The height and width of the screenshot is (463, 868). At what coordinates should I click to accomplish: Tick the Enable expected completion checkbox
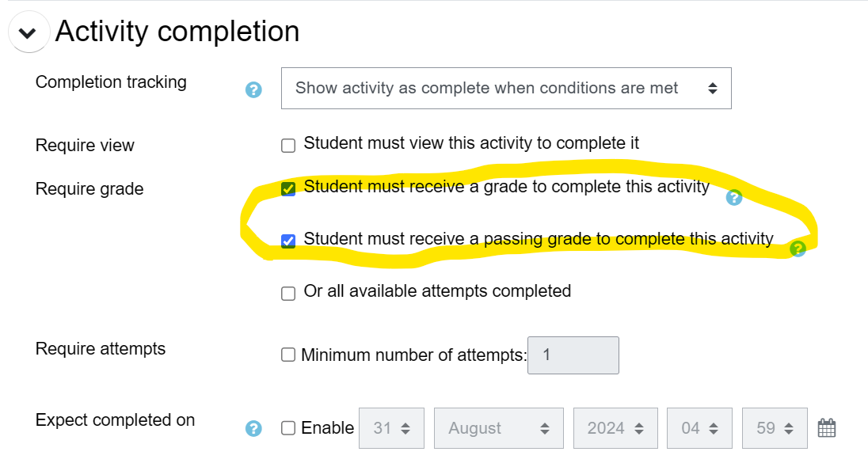pos(288,428)
